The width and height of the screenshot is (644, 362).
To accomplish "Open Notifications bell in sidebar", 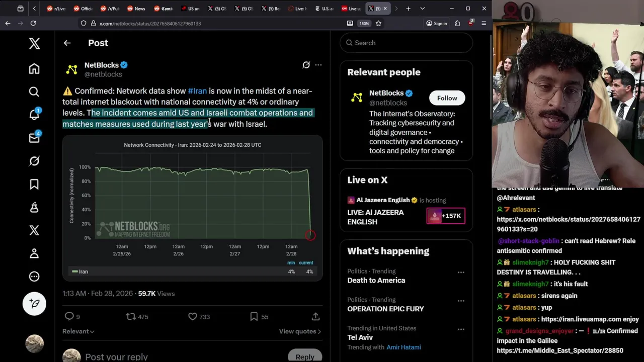I will (x=34, y=114).
